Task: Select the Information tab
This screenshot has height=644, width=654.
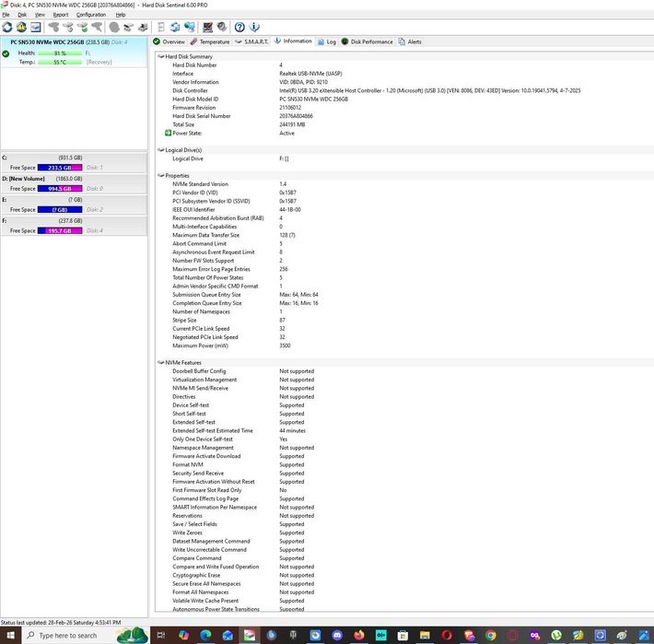Action: click(293, 41)
